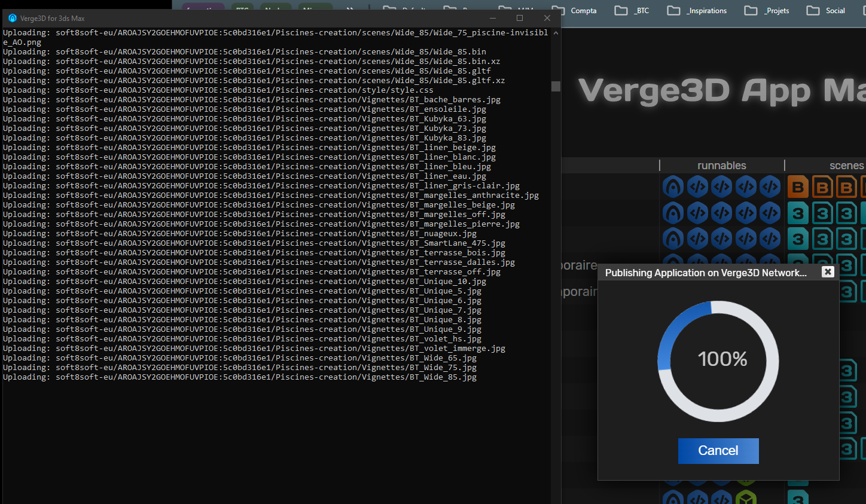Cancel the publishing upload
This screenshot has width=866, height=504.
[x=718, y=451]
